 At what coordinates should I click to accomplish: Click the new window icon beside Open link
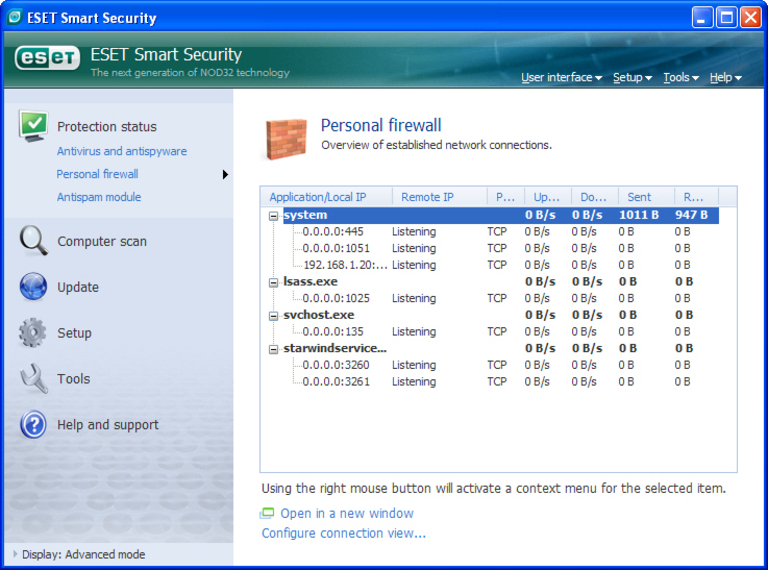(x=267, y=513)
